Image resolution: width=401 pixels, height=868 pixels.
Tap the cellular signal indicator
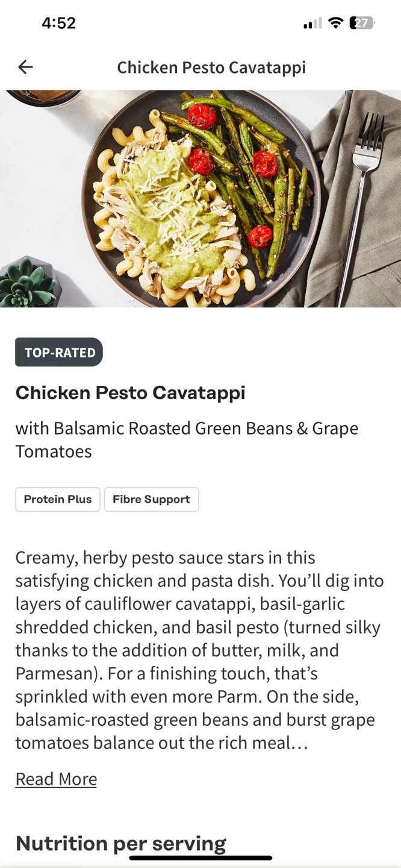coord(312,23)
